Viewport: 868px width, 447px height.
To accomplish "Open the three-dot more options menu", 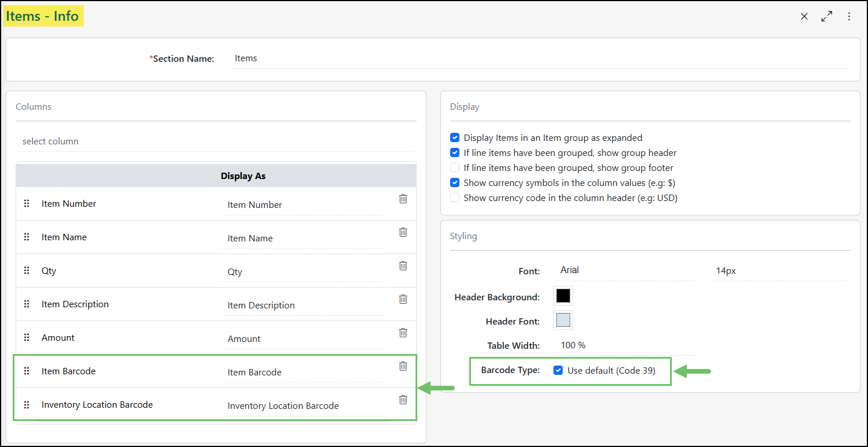I will [849, 17].
